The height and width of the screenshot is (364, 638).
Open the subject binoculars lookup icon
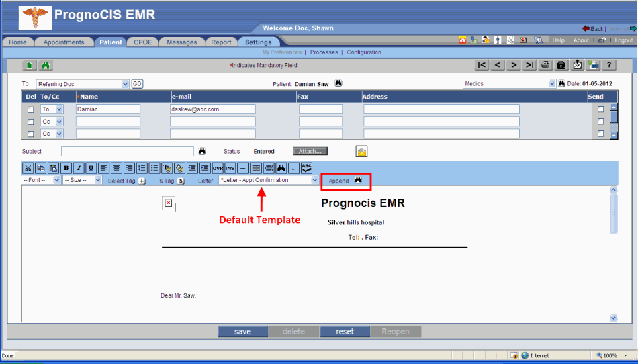[x=202, y=151]
